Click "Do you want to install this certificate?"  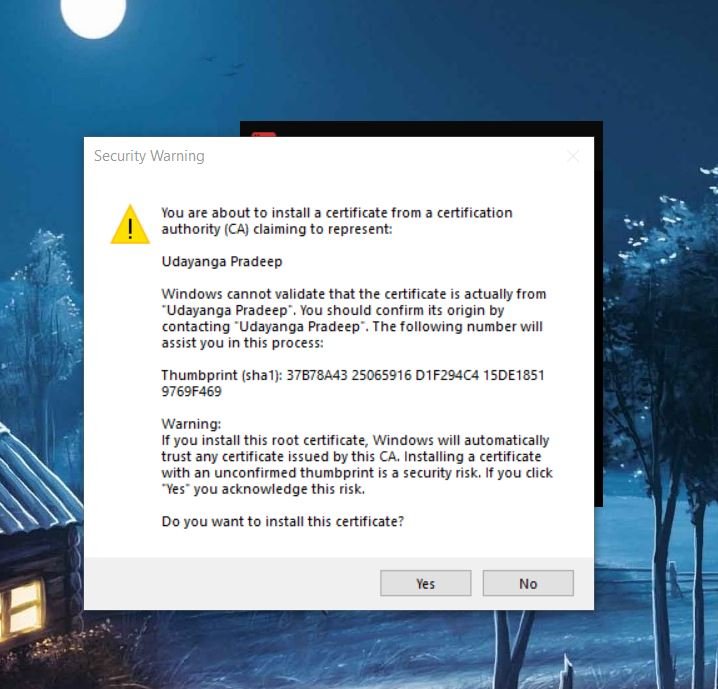283,521
